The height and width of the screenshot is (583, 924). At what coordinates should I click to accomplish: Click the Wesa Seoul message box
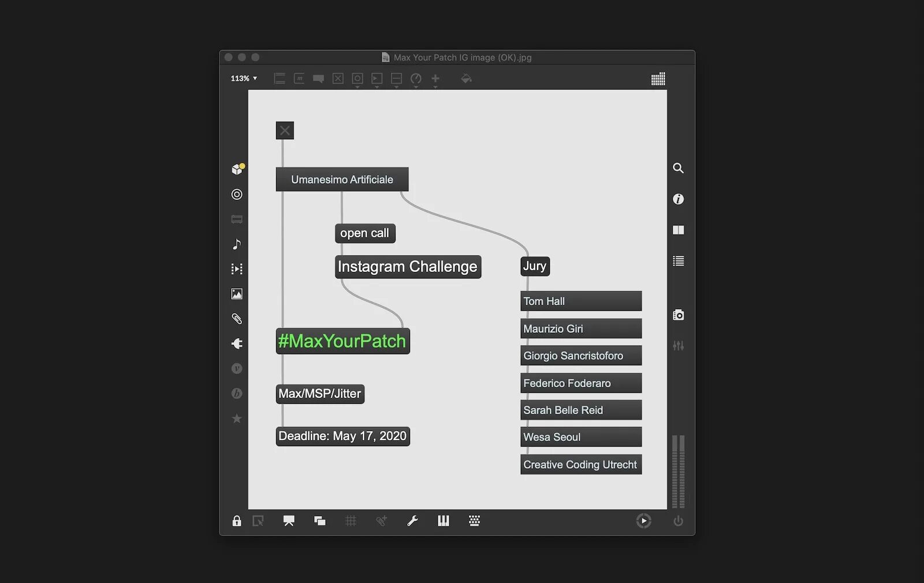tap(581, 437)
